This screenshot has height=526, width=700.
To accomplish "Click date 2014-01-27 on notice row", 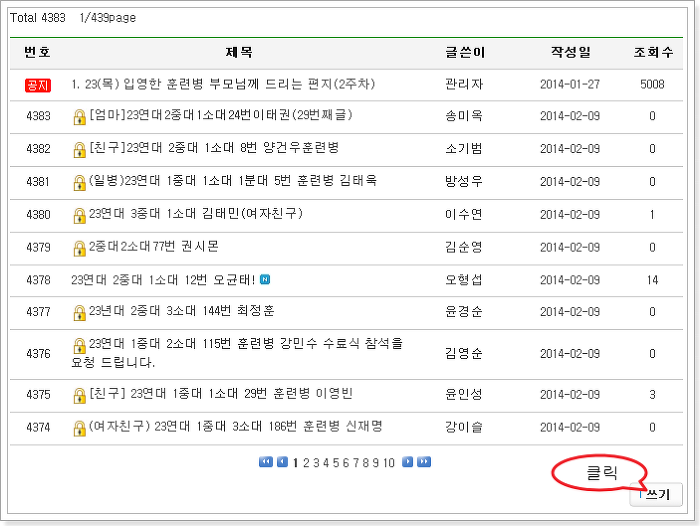I will tap(570, 84).
